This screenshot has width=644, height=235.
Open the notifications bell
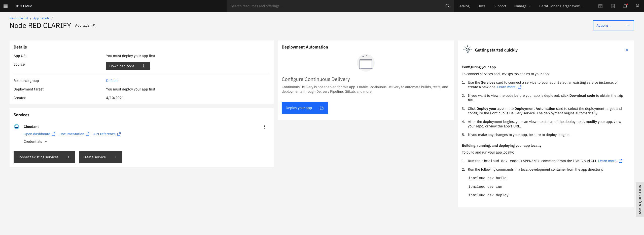pyautogui.click(x=625, y=6)
